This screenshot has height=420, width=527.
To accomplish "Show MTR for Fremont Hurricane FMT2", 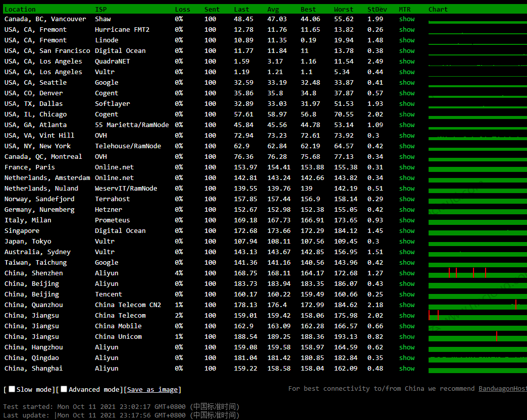I will [x=407, y=30].
